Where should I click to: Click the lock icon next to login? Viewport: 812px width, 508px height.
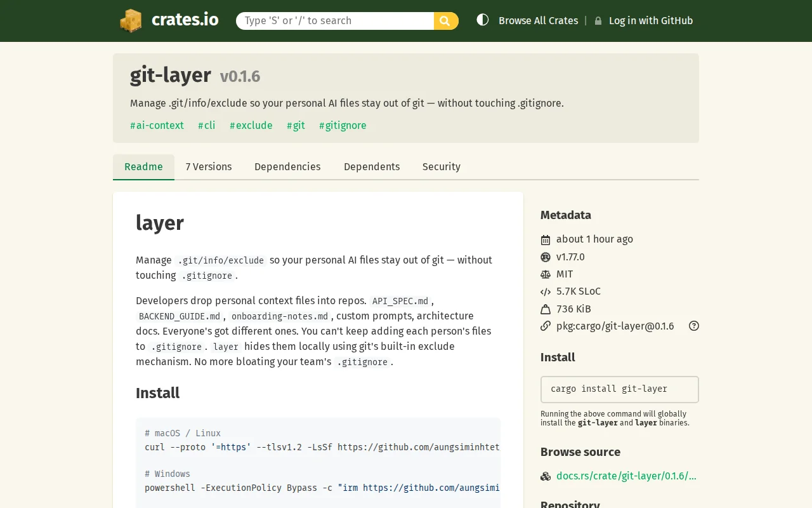(598, 21)
